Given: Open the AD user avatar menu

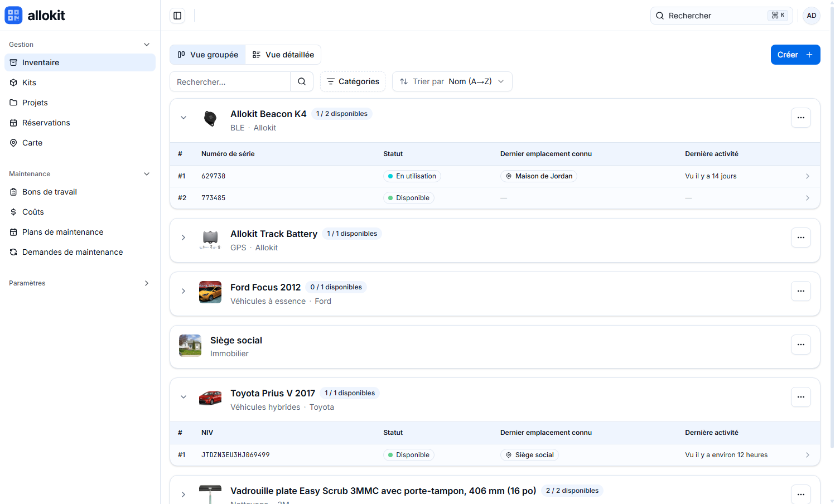Looking at the screenshot, I should 812,16.
